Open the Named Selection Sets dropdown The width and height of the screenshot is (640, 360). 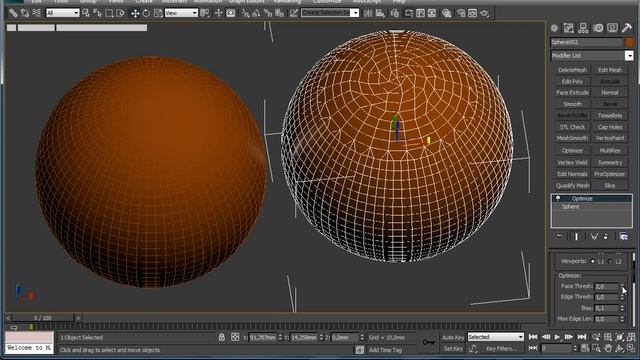[330, 13]
